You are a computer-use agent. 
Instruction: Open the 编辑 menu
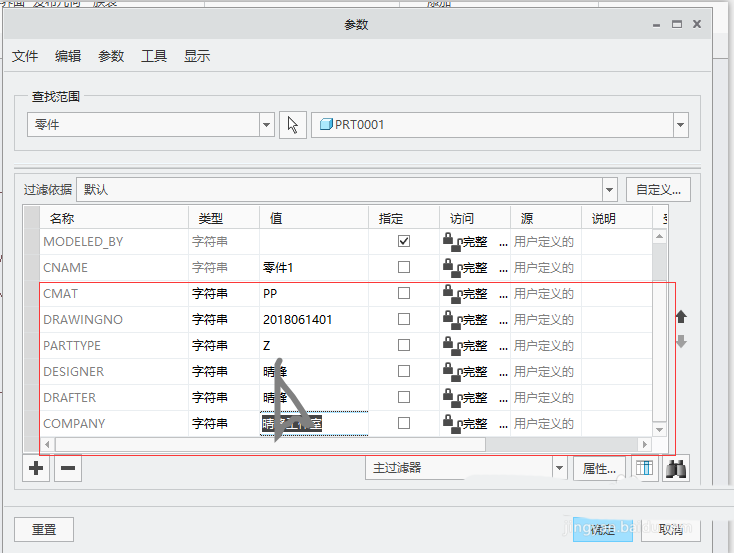point(68,56)
